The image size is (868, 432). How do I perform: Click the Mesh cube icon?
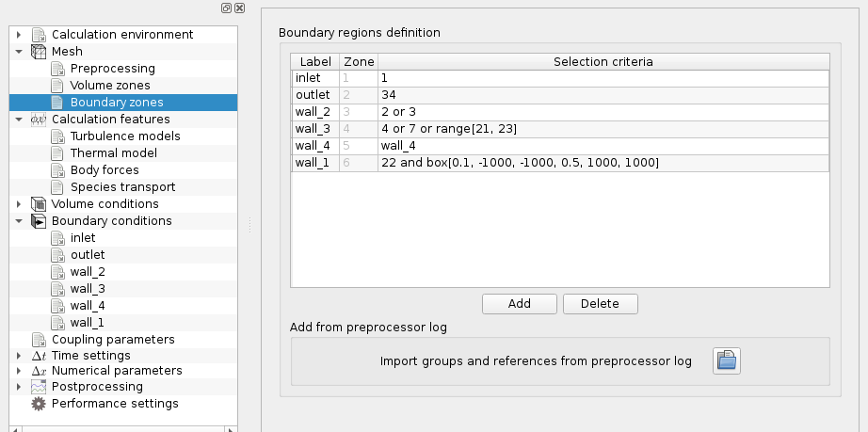tap(39, 52)
